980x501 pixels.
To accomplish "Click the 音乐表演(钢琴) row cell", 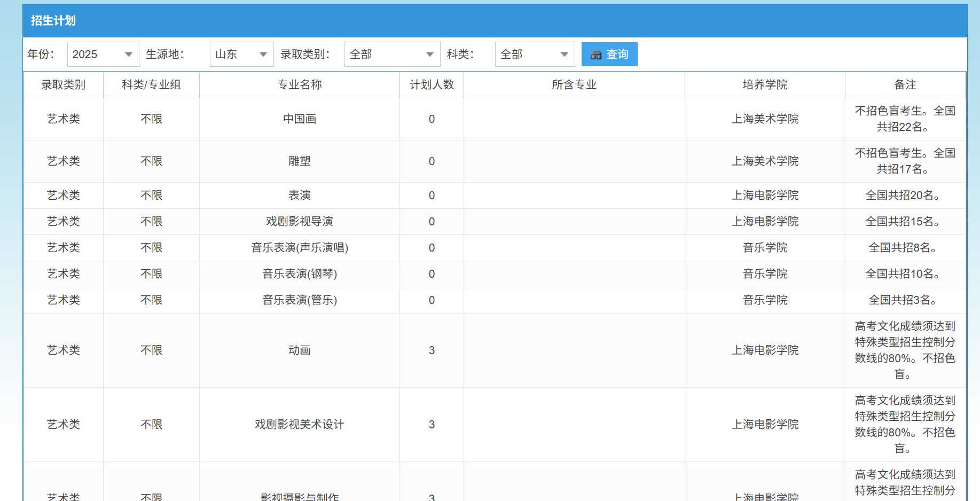I will pos(299,274).
